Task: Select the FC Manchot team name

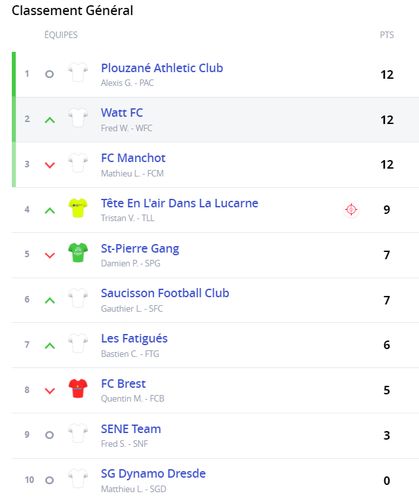Action: (133, 158)
